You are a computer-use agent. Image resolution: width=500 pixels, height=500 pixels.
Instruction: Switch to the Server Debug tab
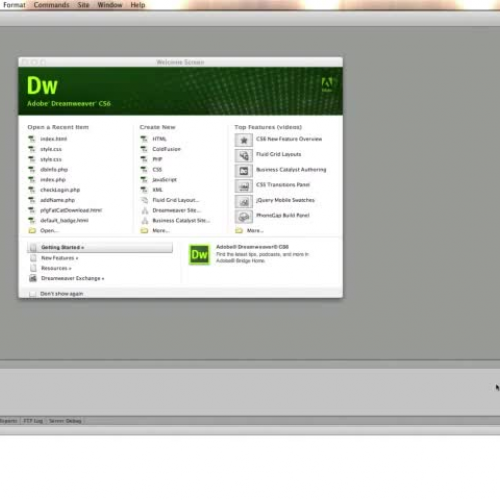coord(65,421)
